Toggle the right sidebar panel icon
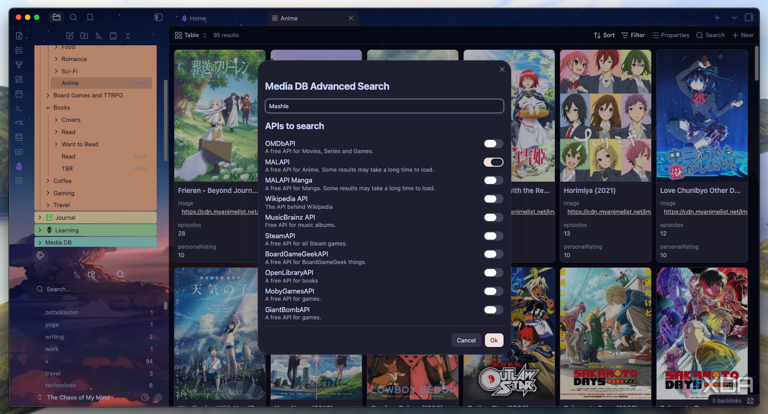Screen dimensions: 768x414 (x=748, y=18)
